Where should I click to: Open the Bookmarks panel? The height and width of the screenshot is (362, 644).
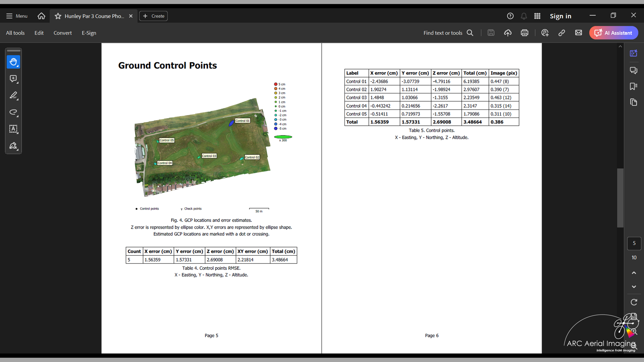click(x=633, y=86)
